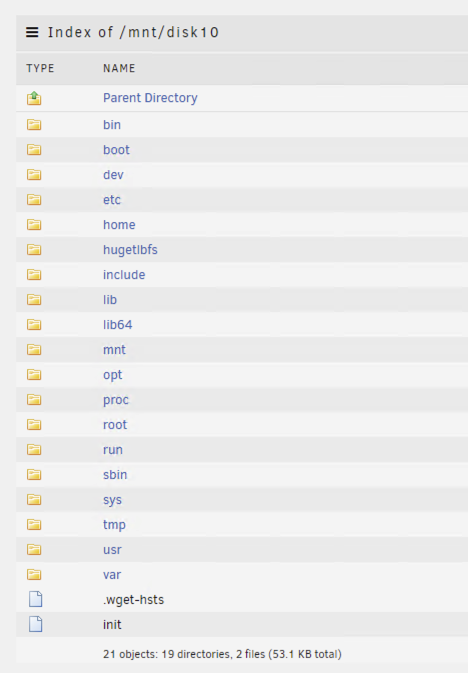Browse into the var directory
Viewport: 468px width, 673px height.
(x=112, y=575)
